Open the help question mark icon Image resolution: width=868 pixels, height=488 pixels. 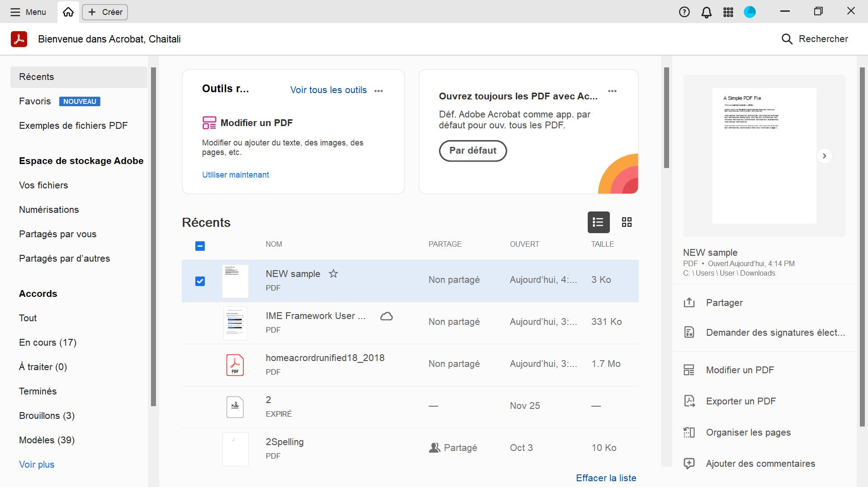pos(684,12)
